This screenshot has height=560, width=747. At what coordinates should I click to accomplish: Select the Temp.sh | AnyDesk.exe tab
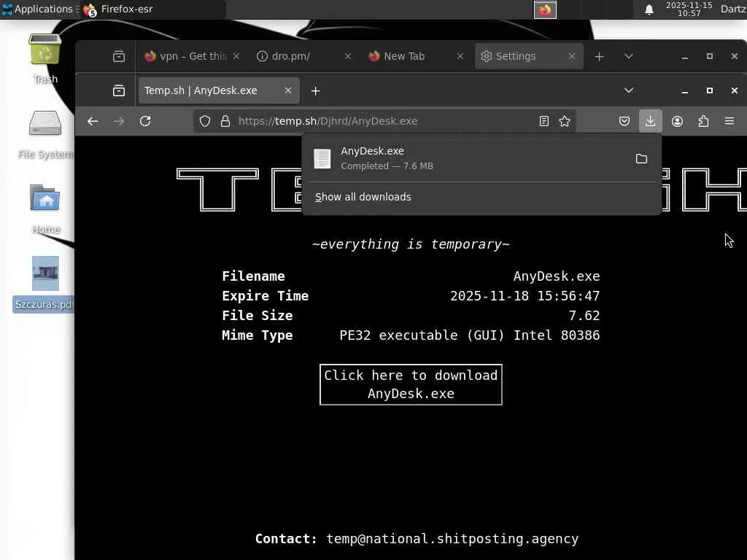219,90
